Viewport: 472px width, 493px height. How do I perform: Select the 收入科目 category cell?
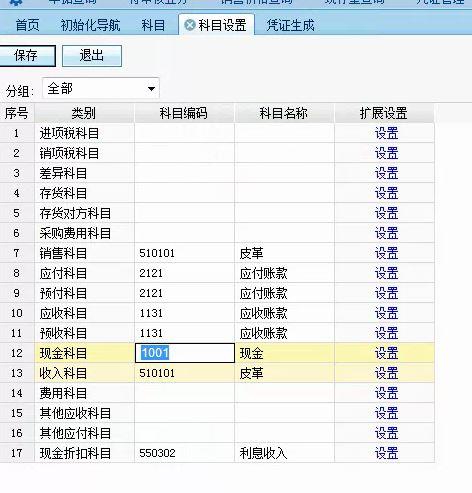click(84, 373)
